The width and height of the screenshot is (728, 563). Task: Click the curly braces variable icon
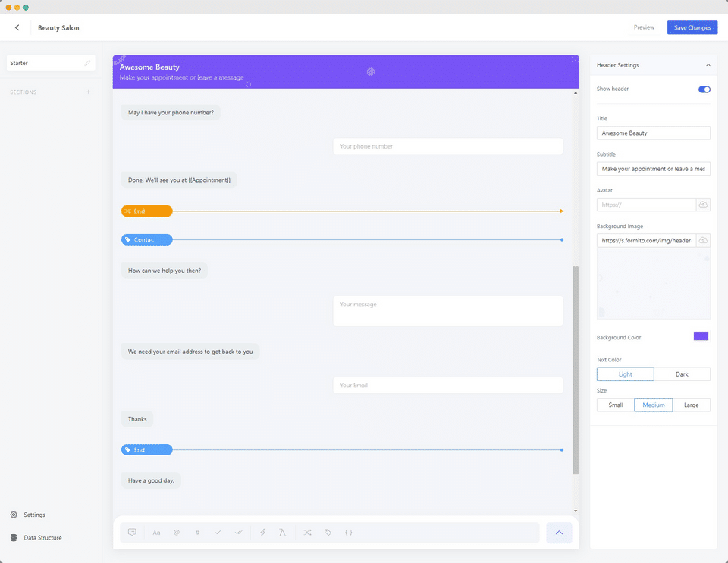tap(349, 533)
